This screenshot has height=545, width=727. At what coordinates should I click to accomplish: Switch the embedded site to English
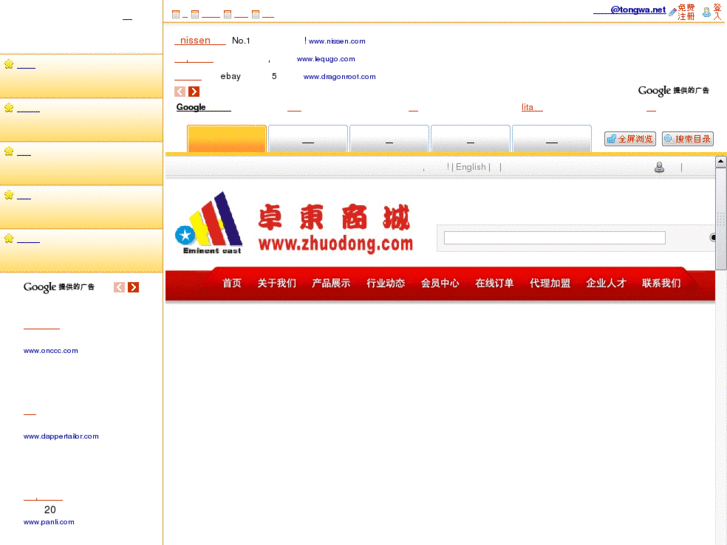(471, 167)
